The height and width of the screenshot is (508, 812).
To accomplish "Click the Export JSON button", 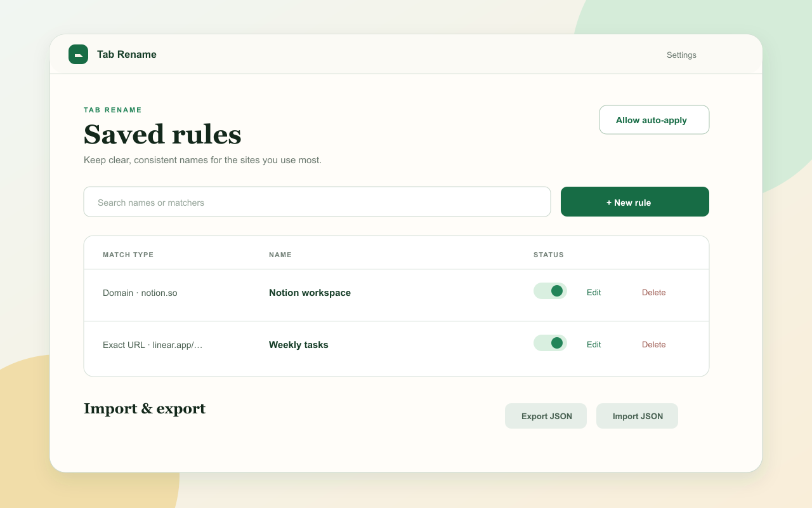I will (x=546, y=416).
